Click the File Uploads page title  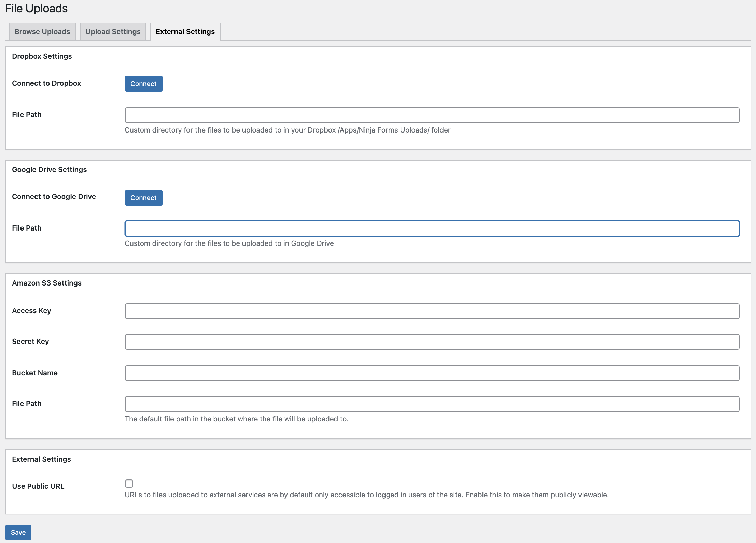coord(37,9)
